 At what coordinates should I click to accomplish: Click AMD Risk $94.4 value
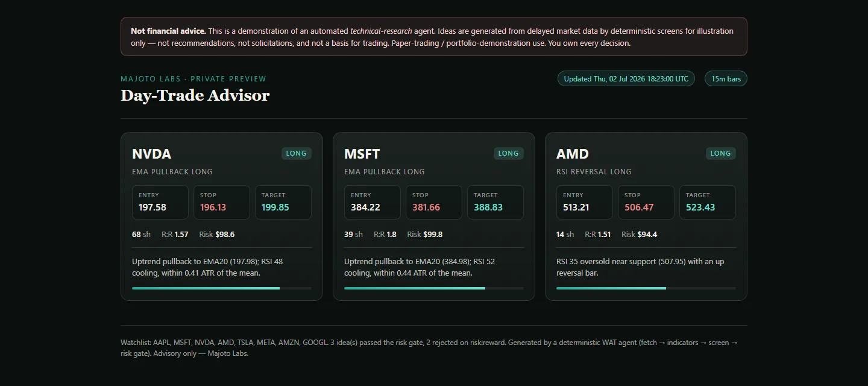tap(640, 234)
